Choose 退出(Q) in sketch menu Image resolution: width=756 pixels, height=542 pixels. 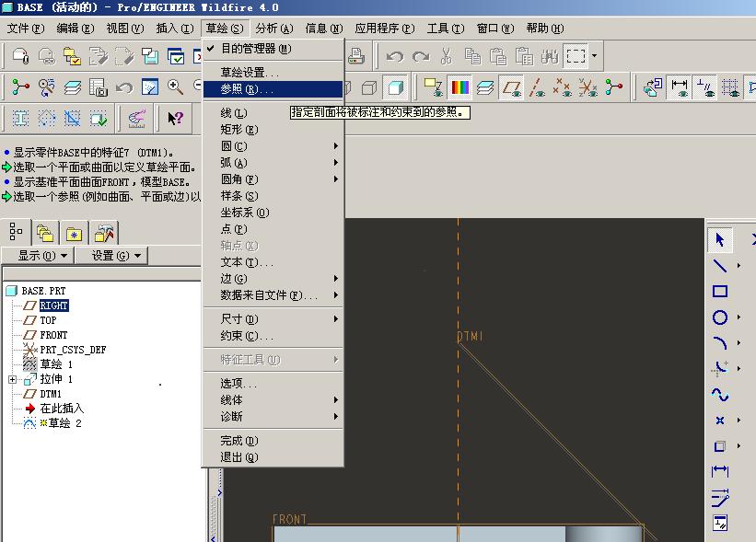tap(273, 457)
